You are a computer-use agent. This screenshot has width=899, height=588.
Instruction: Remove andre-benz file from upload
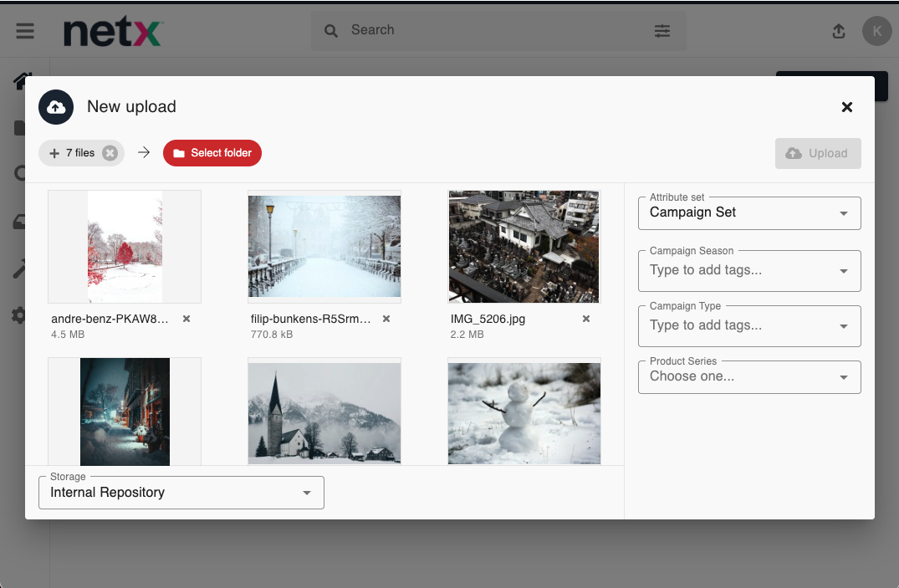coord(186,319)
